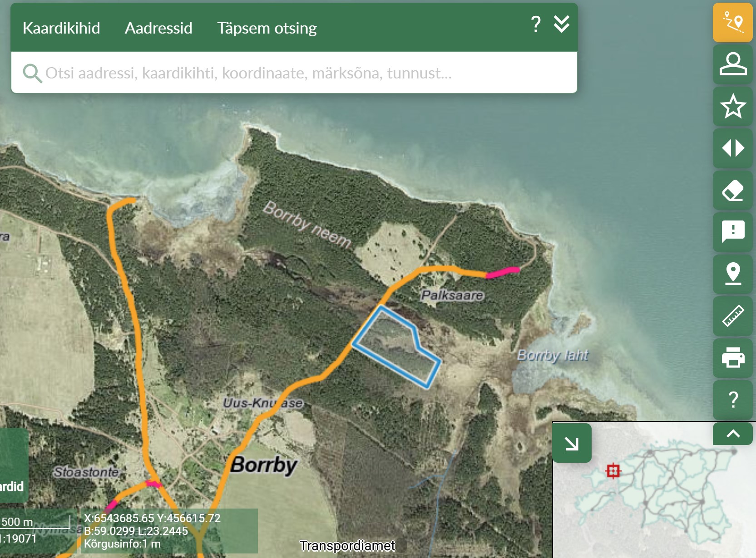Open the user account icon

(732, 64)
